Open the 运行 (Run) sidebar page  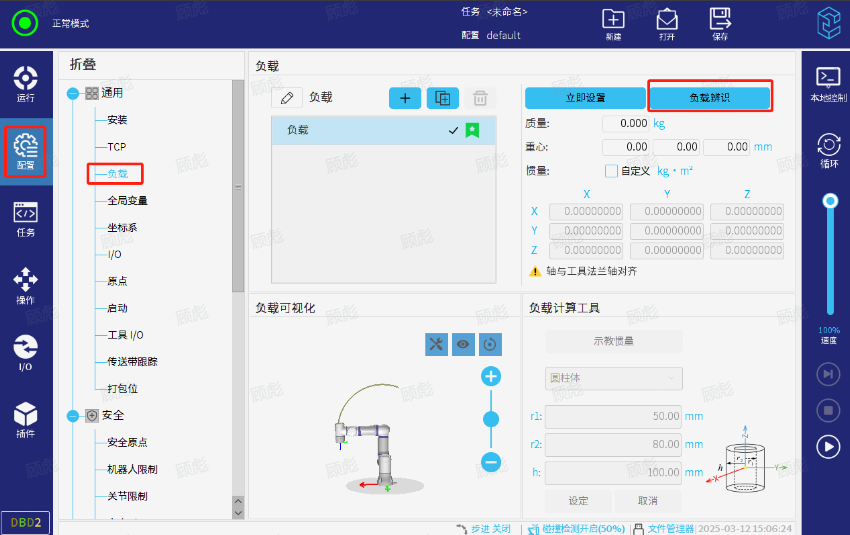(x=26, y=84)
